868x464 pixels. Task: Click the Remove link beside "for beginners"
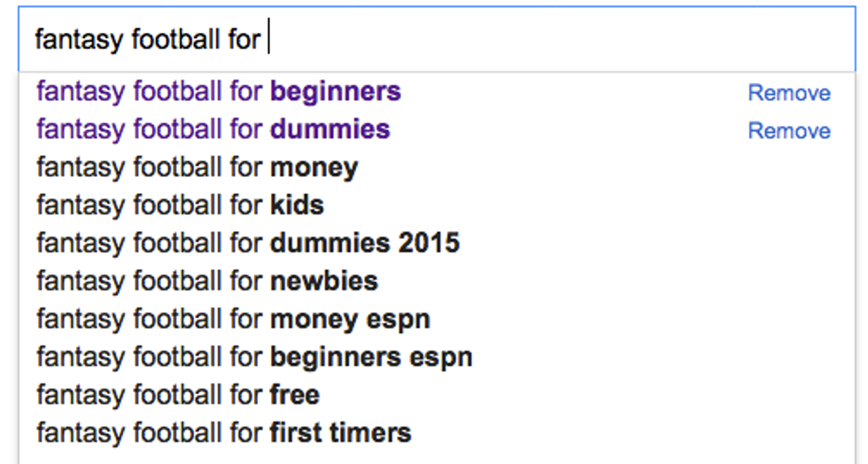pyautogui.click(x=789, y=93)
